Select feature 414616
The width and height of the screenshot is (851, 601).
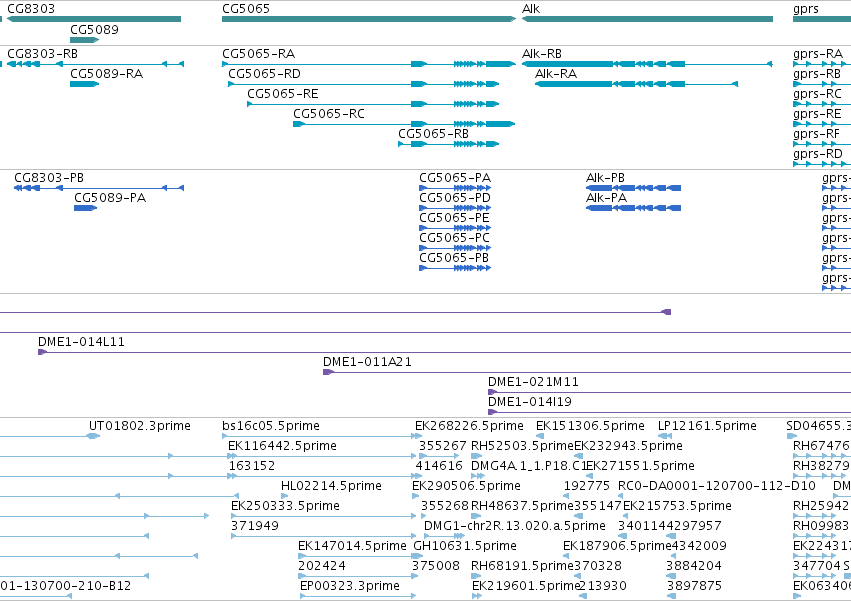click(439, 466)
